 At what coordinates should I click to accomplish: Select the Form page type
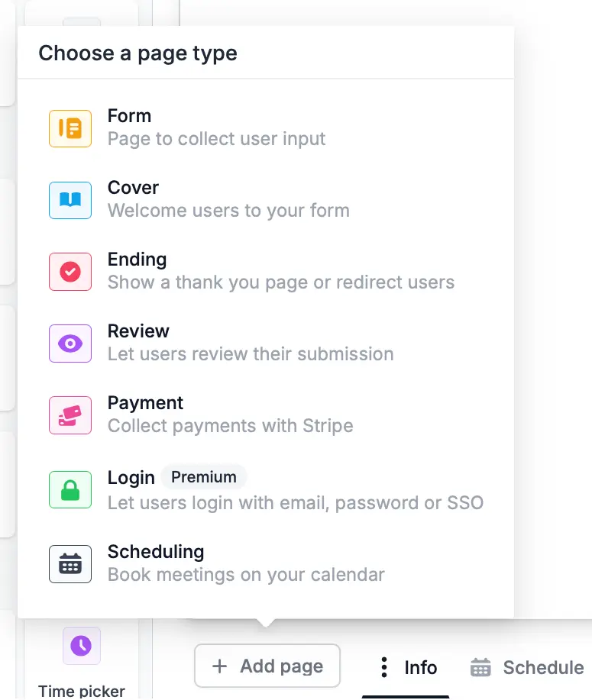point(266,127)
